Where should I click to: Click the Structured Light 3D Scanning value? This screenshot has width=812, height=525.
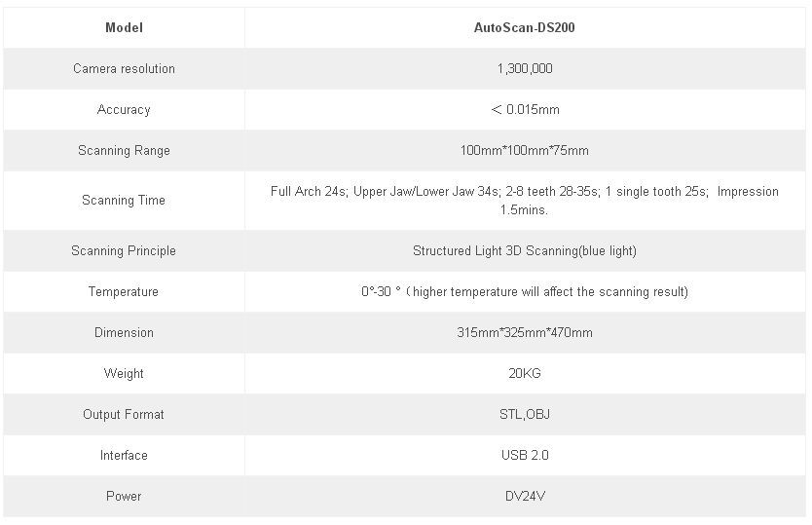pos(524,250)
